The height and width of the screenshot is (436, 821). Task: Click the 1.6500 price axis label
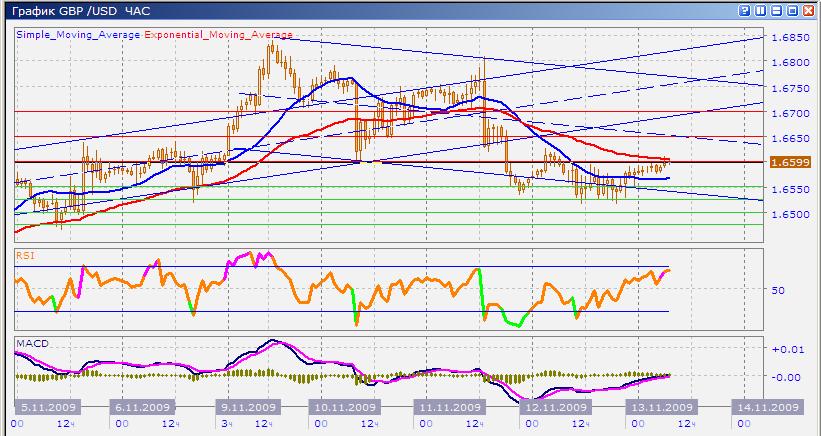pos(791,214)
